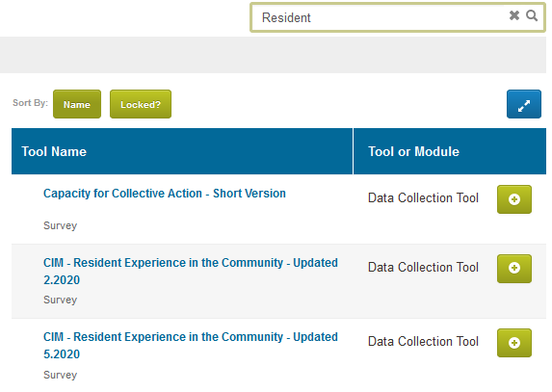Add CIM Resident Experience Updated 2.2020 tool
The width and height of the screenshot is (552, 392).
(514, 269)
